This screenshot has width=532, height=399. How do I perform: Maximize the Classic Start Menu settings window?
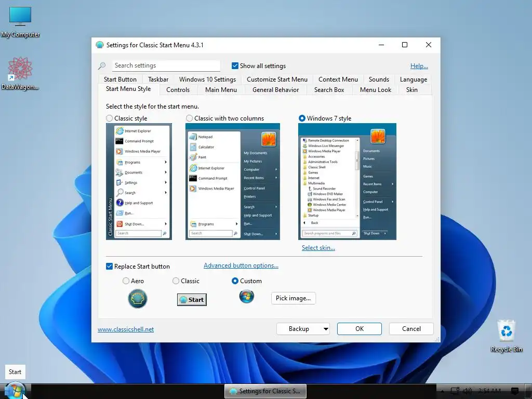(x=404, y=45)
